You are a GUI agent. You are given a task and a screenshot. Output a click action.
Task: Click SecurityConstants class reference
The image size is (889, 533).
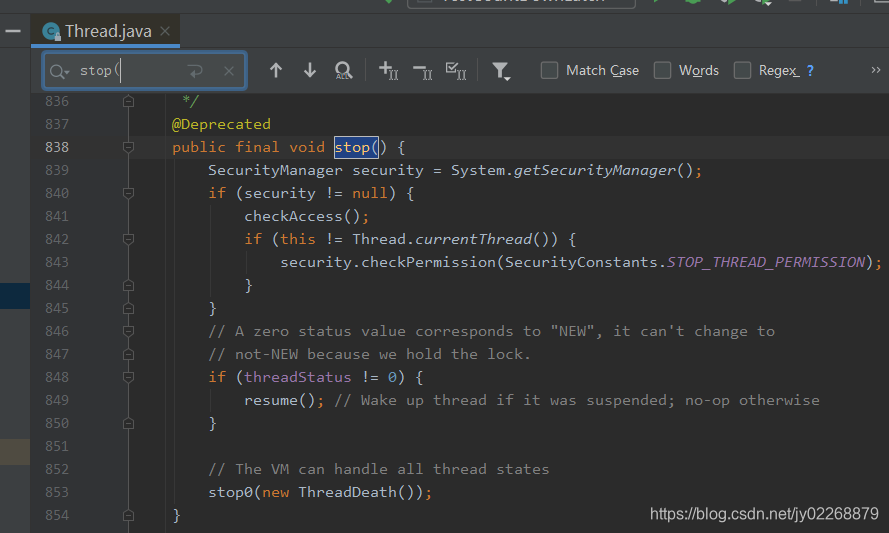[581, 262]
